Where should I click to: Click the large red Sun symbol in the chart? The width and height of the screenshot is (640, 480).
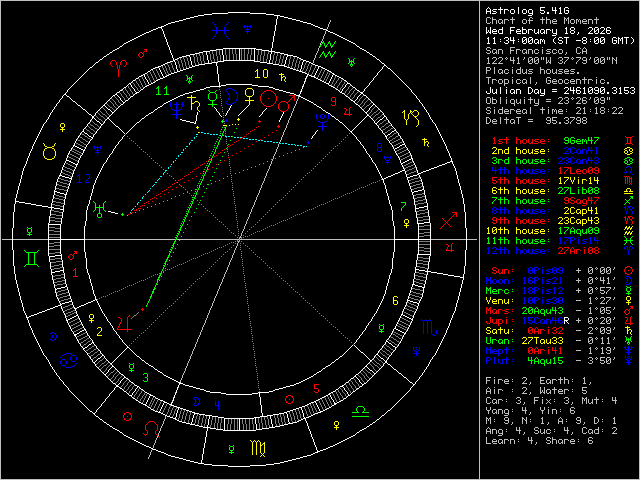pos(269,99)
